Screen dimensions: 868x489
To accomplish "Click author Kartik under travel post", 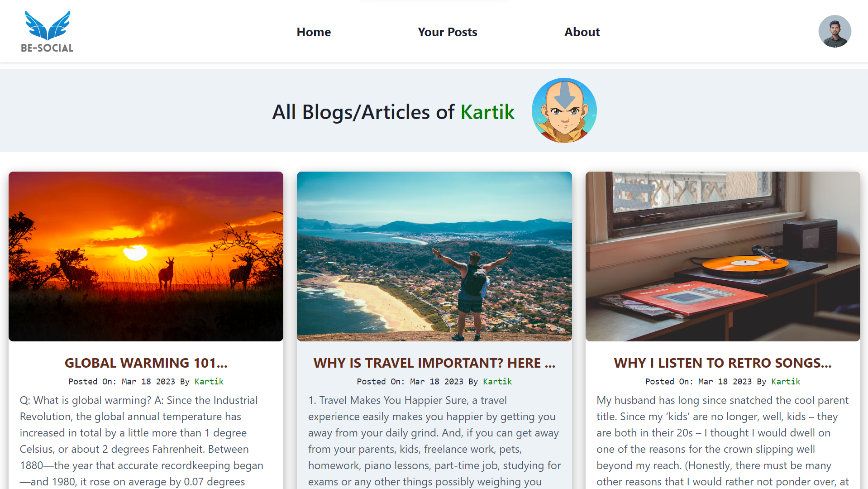I will (x=497, y=382).
